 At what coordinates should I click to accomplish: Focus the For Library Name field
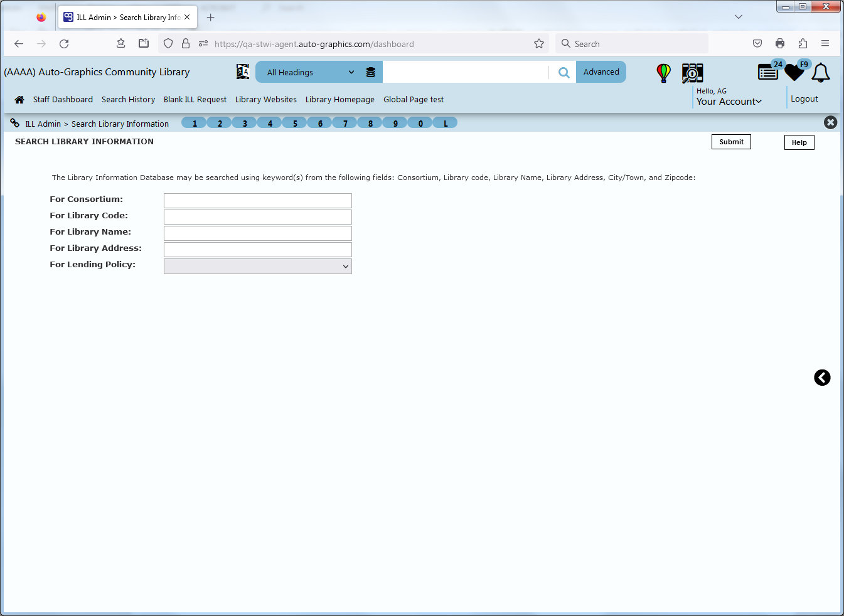click(258, 233)
